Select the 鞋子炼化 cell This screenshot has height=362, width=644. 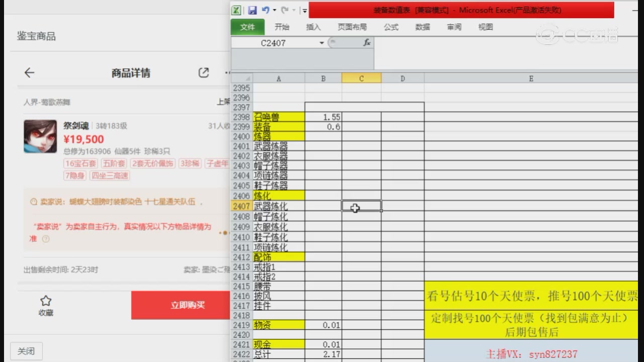(x=279, y=237)
